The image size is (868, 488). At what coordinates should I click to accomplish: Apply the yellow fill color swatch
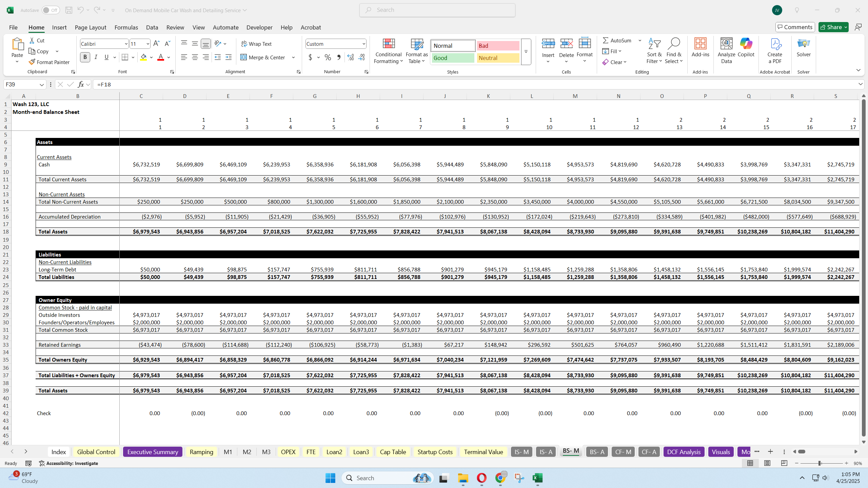(144, 57)
